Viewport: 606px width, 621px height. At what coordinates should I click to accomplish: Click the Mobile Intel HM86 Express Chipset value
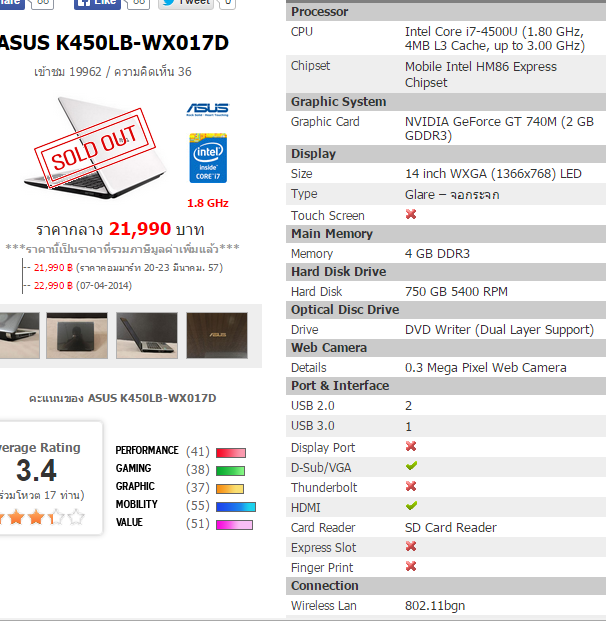click(x=481, y=74)
